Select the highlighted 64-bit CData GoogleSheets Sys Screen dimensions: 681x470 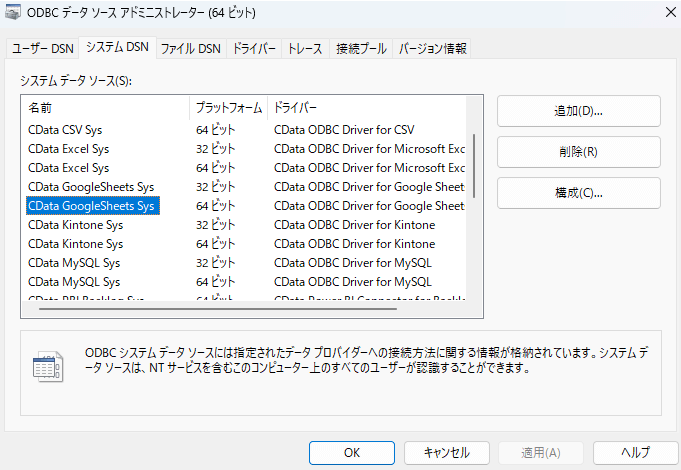[x=93, y=206]
